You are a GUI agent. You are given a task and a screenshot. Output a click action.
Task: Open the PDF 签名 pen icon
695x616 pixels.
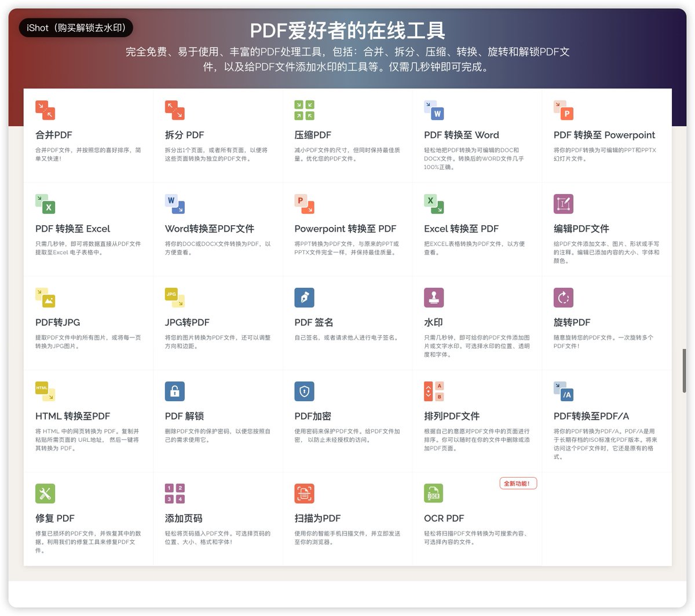pyautogui.click(x=305, y=298)
